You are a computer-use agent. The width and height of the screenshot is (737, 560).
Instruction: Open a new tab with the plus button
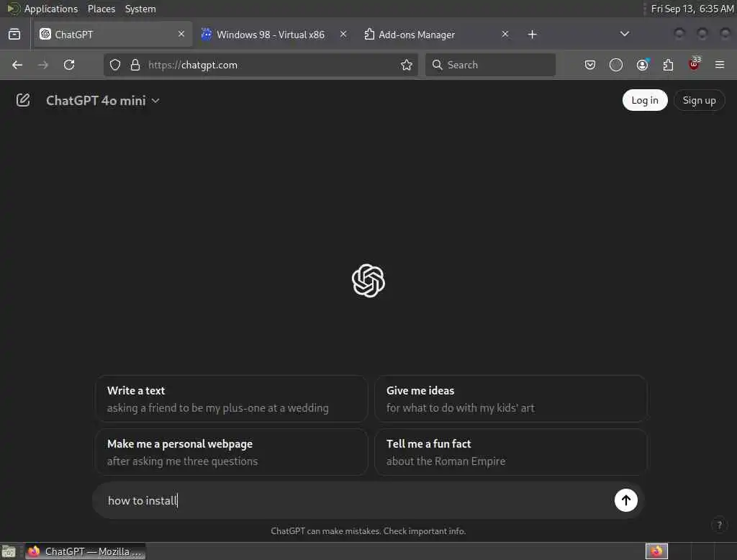click(532, 35)
